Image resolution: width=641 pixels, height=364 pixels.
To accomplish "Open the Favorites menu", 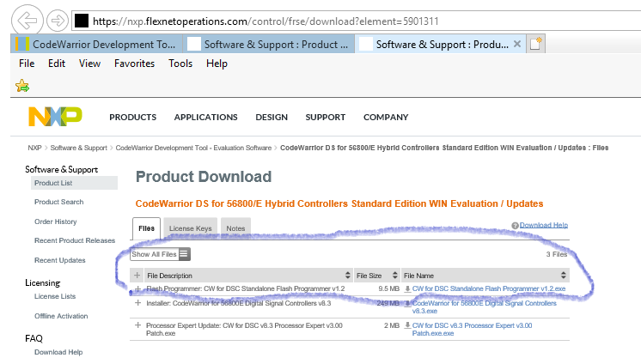I will pos(134,64).
